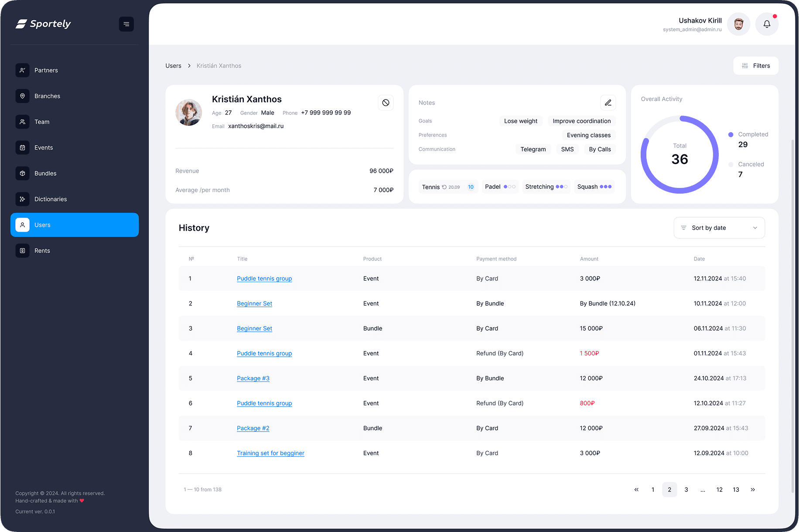Open Events section in sidebar
799x532 pixels.
pos(75,147)
